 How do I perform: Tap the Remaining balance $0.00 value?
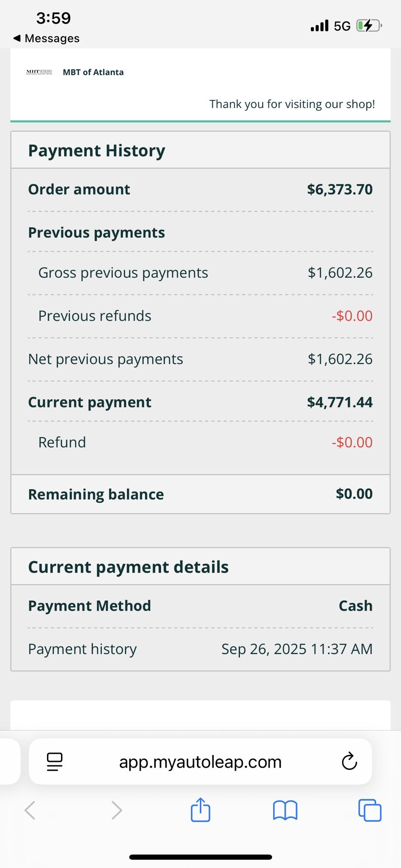pyautogui.click(x=354, y=494)
